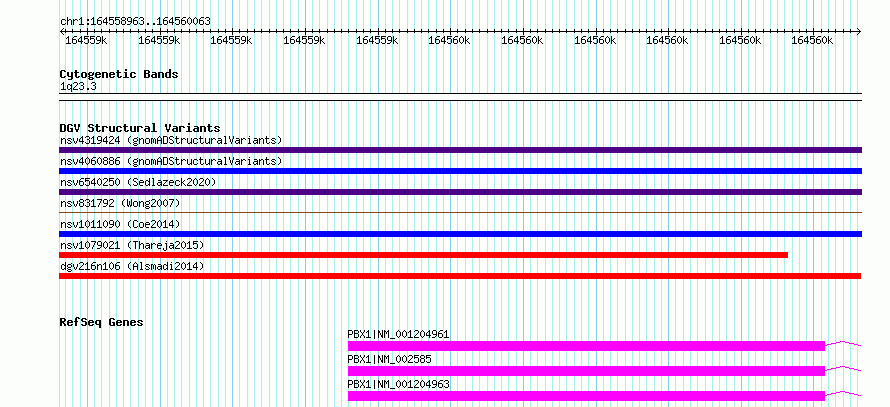Click the right arrow end of the ruler
This screenshot has height=407, width=890.
click(859, 31)
